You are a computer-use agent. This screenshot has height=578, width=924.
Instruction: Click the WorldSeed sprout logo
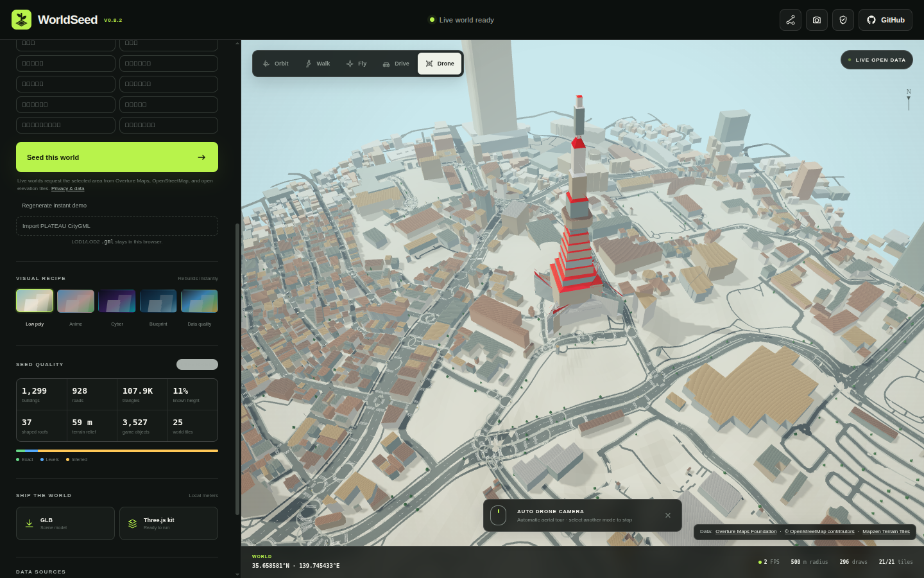[x=21, y=20]
